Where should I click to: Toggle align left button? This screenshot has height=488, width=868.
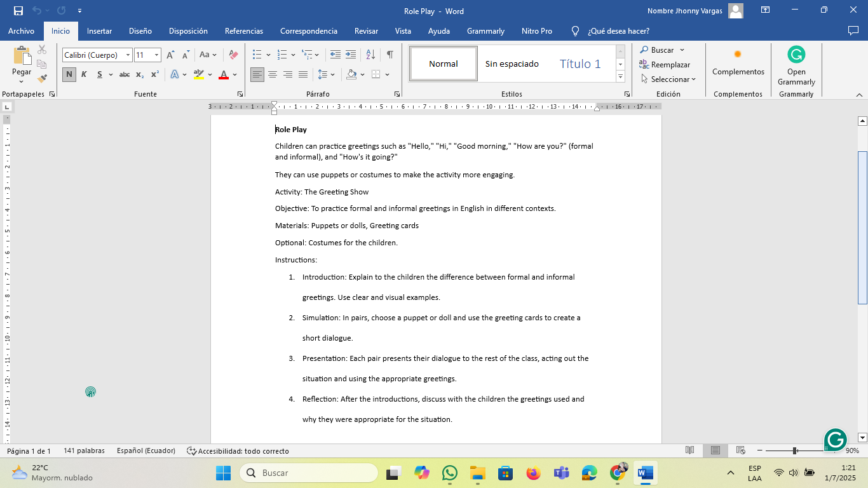point(257,75)
